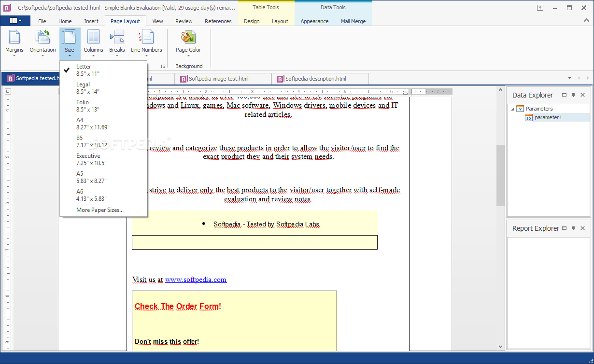
Task: Maximize the Data Explorer panel
Action: coord(564,95)
